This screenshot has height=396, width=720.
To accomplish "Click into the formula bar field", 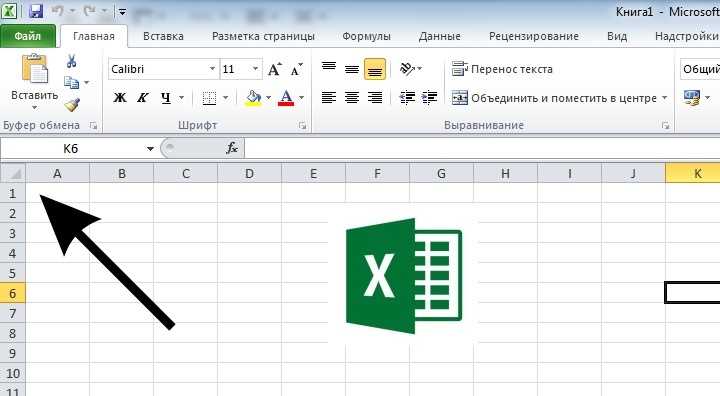I will 482,148.
